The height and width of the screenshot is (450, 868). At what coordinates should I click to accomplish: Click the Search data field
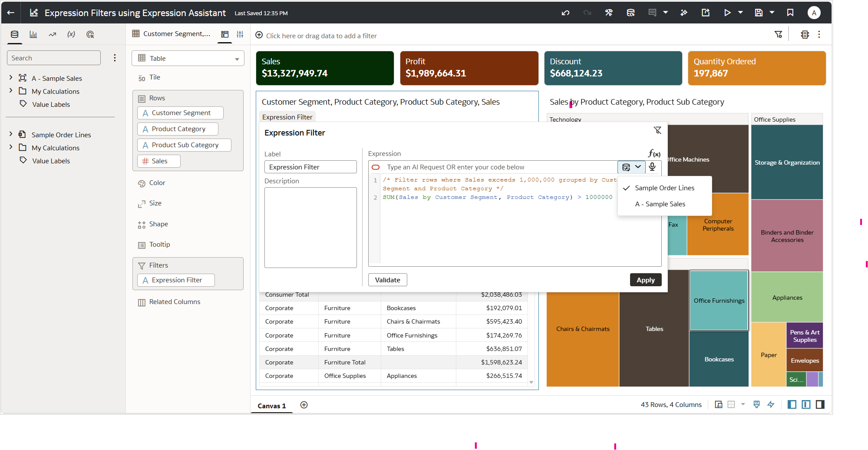(x=54, y=58)
